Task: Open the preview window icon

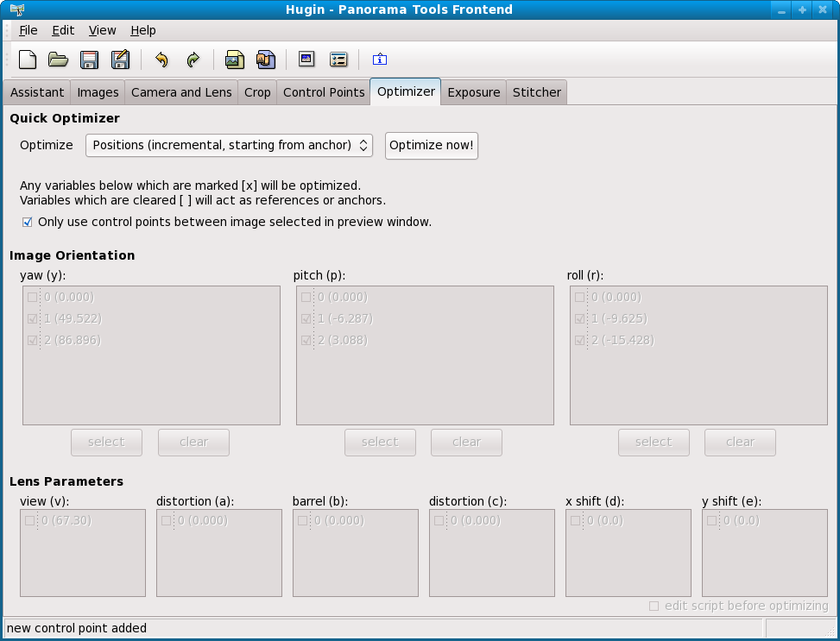Action: click(306, 60)
